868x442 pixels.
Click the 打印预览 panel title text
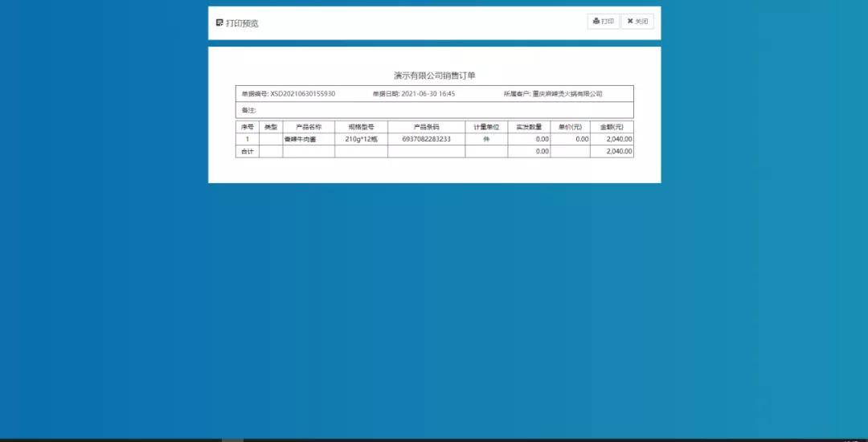[242, 23]
